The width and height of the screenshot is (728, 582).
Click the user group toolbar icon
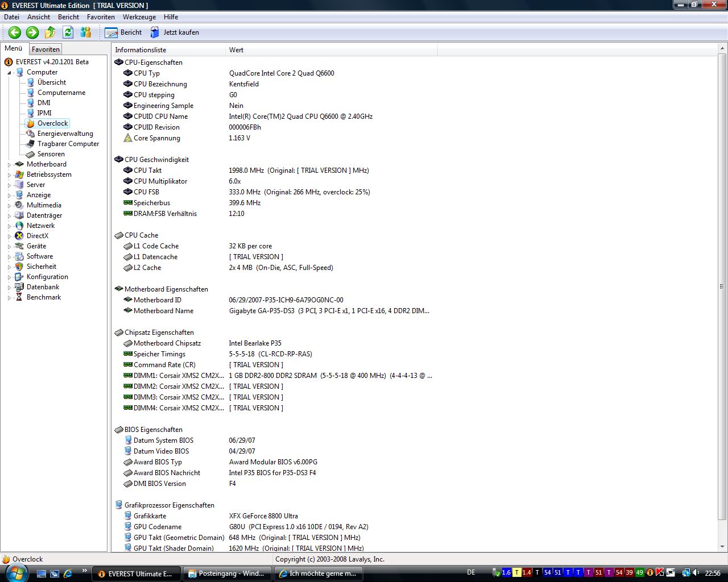point(86,32)
